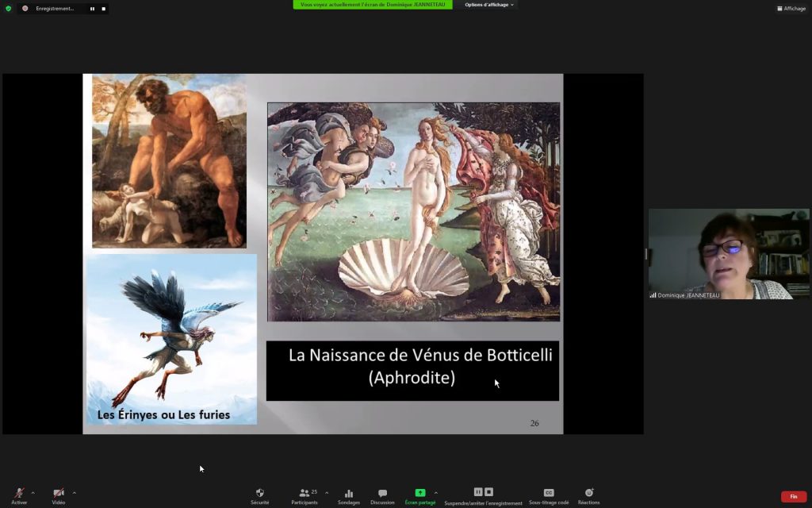Click the Birth of Venus painting
Image resolution: width=812 pixels, height=508 pixels.
(413, 211)
